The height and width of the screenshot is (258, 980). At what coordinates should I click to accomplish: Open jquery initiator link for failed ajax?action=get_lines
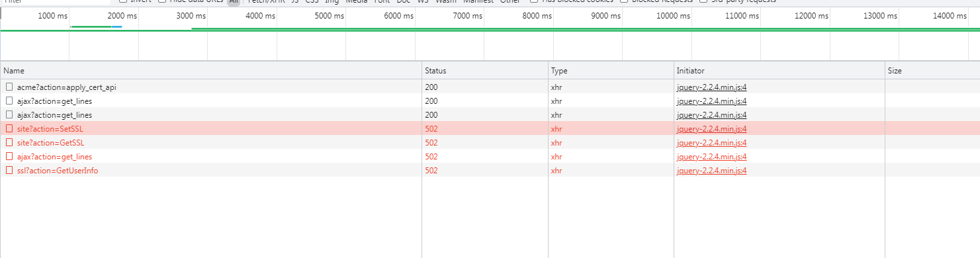pos(711,156)
